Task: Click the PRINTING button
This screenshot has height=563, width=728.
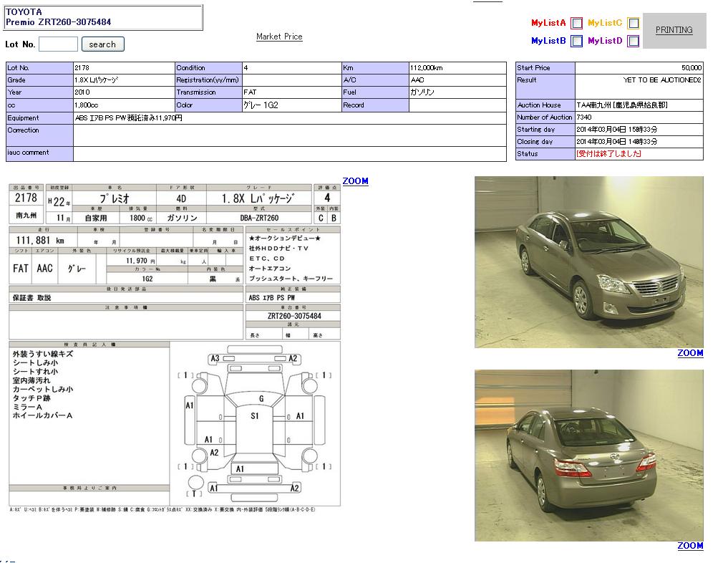Action: click(674, 30)
